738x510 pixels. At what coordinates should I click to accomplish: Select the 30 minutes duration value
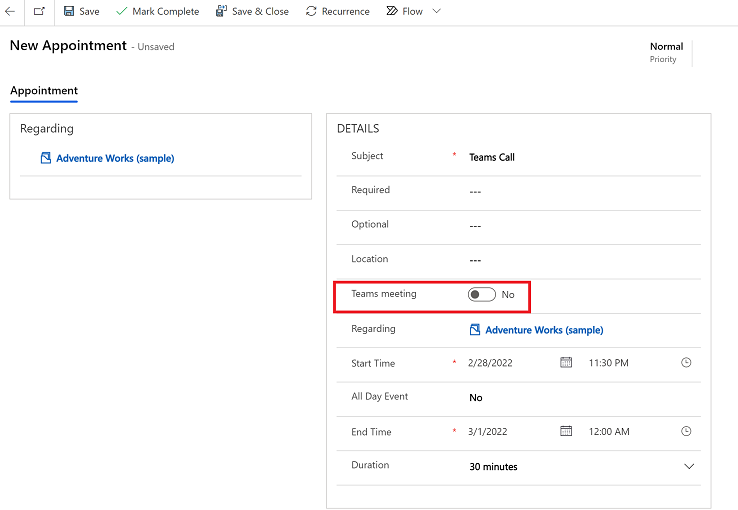coord(493,467)
